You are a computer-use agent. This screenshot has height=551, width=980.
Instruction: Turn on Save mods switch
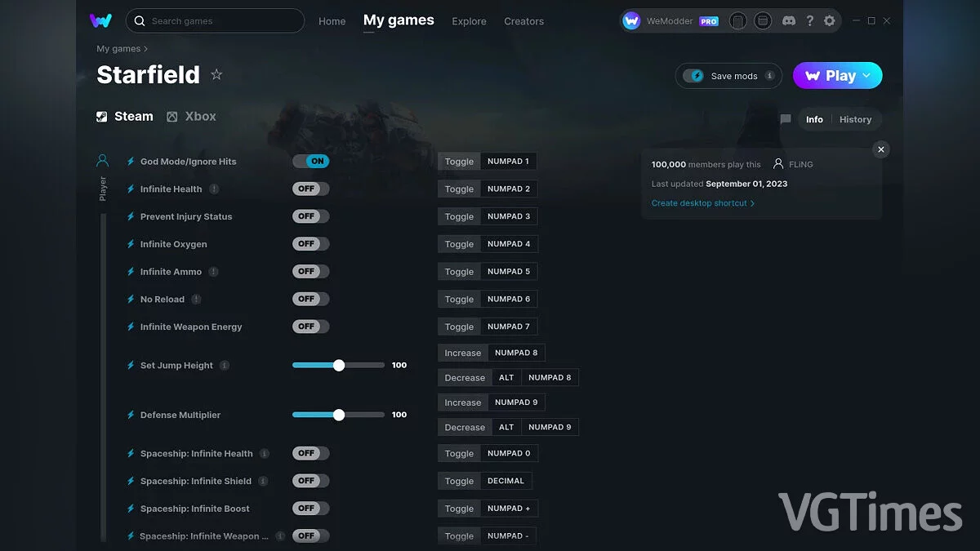694,76
